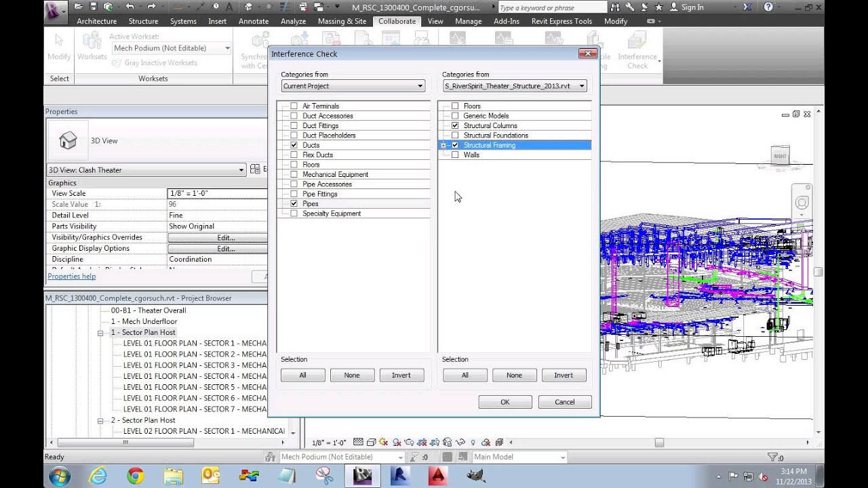Image resolution: width=868 pixels, height=488 pixels.
Task: Open the Windows Start button
Action: [x=59, y=476]
